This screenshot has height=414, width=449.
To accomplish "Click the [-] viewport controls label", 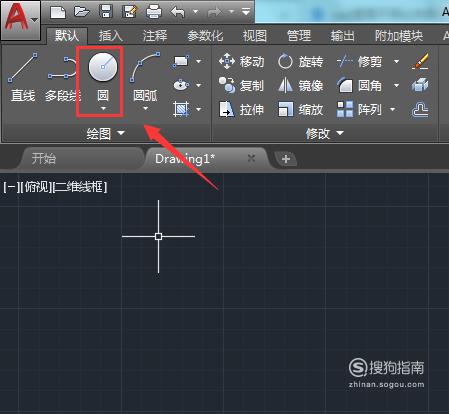I will point(11,187).
